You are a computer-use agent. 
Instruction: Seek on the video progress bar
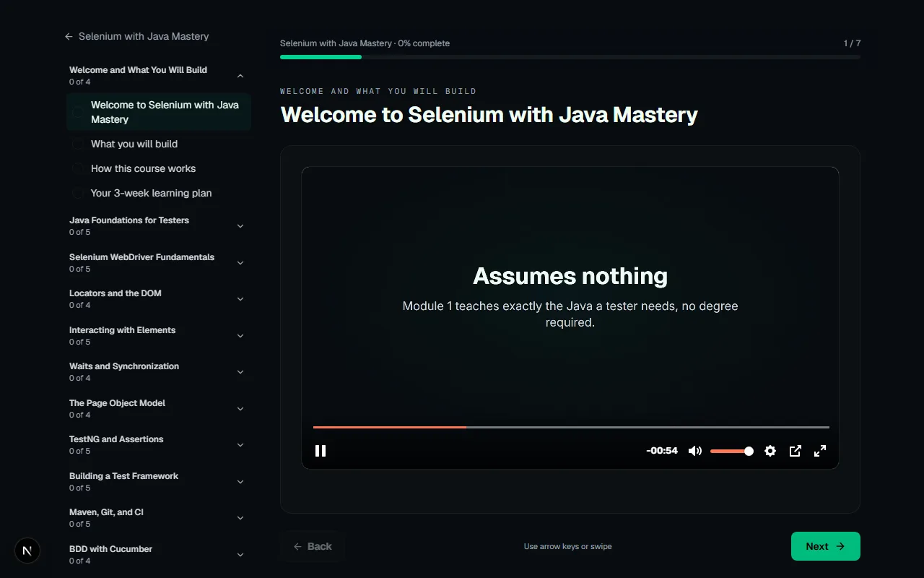click(x=571, y=427)
